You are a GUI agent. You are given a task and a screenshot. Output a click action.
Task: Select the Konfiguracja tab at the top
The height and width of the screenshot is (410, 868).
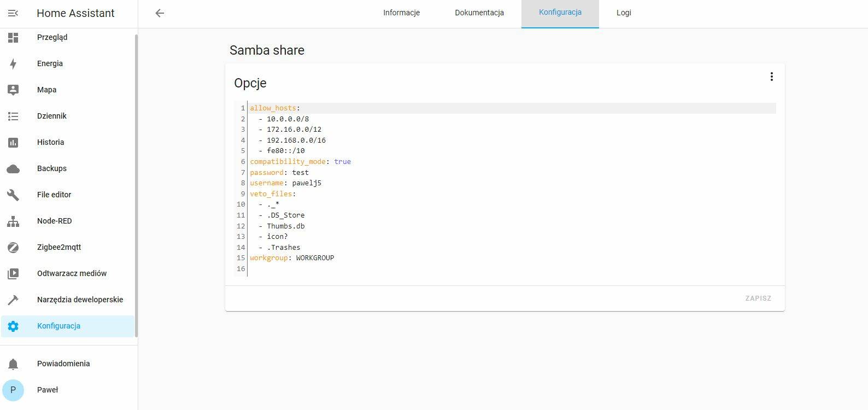(x=560, y=13)
